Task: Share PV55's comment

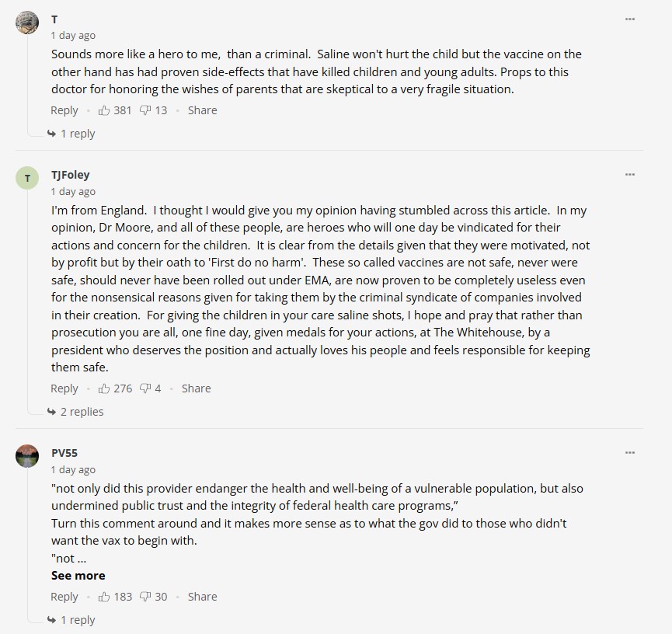Action: click(x=202, y=597)
